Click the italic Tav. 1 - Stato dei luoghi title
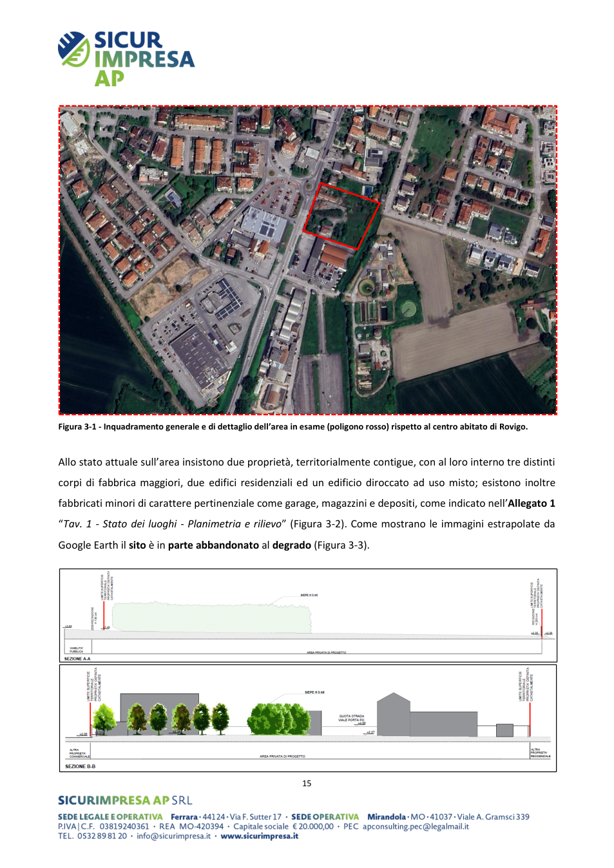The height and width of the screenshot is (868, 614). [x=120, y=524]
